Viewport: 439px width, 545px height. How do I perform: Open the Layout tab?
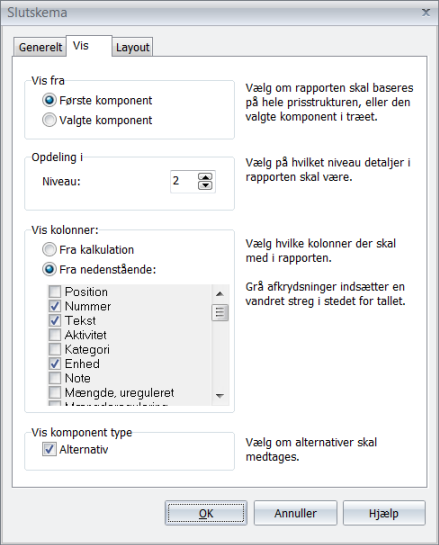click(x=132, y=47)
